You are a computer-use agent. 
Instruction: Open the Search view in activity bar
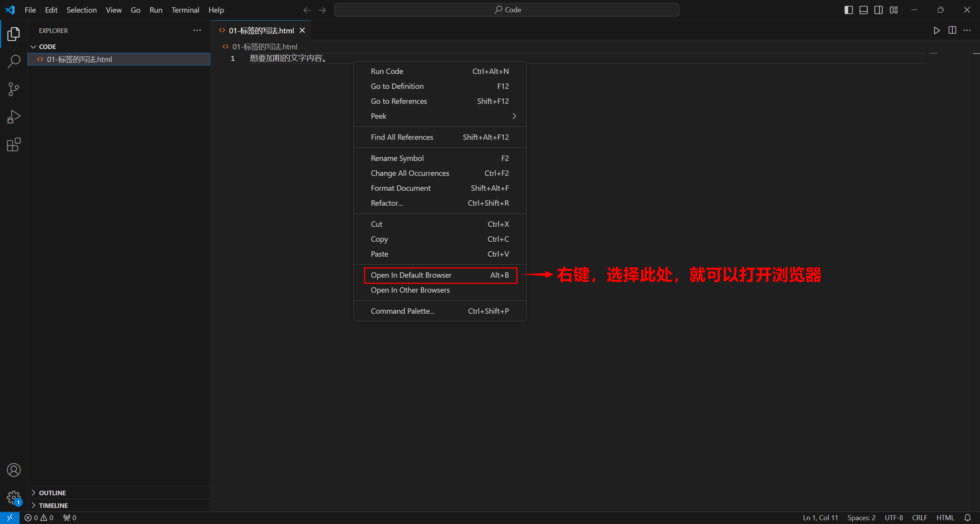[x=14, y=61]
